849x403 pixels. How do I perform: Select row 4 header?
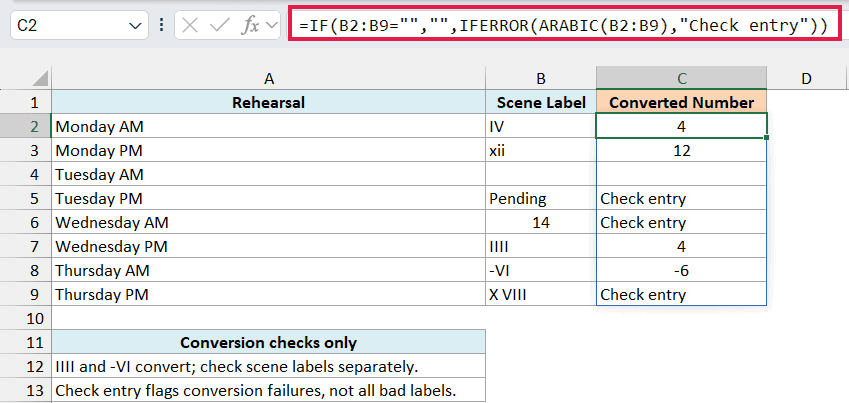click(x=25, y=174)
